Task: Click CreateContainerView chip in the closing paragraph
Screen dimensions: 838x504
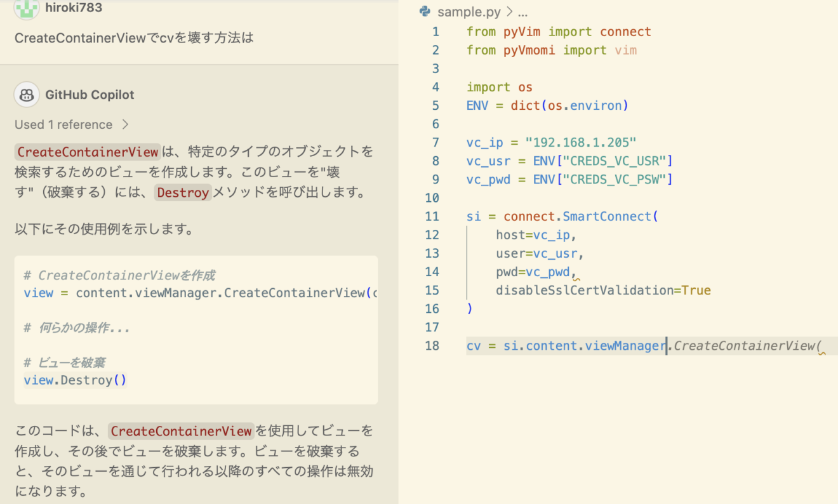Action: (180, 430)
